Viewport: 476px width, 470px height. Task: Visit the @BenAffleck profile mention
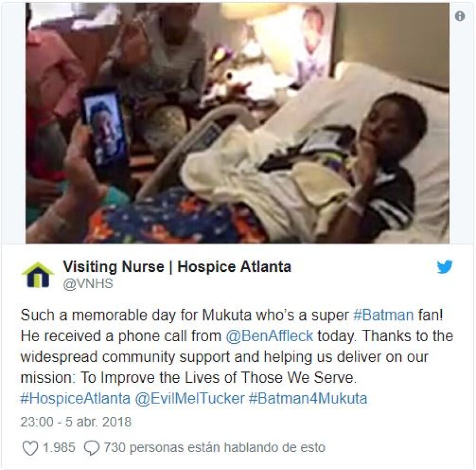point(269,336)
